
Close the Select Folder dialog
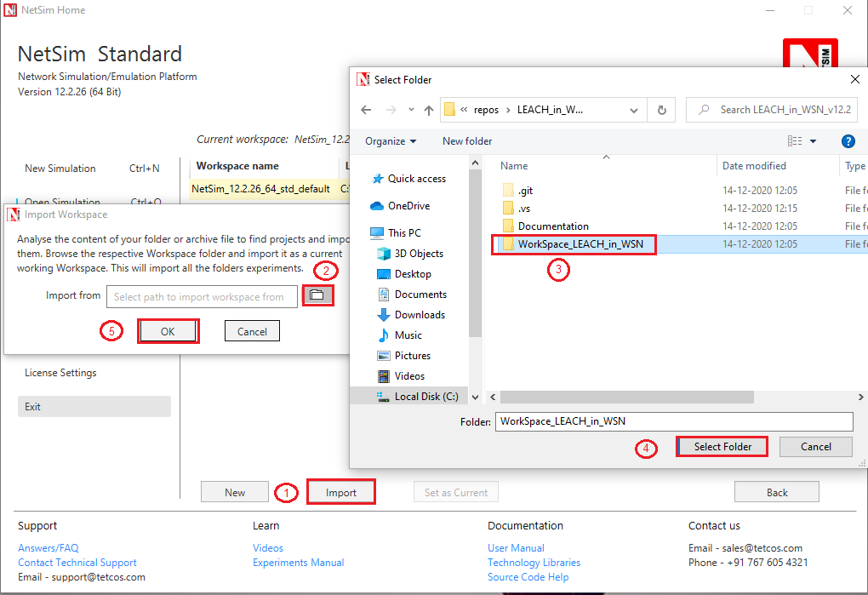click(854, 80)
